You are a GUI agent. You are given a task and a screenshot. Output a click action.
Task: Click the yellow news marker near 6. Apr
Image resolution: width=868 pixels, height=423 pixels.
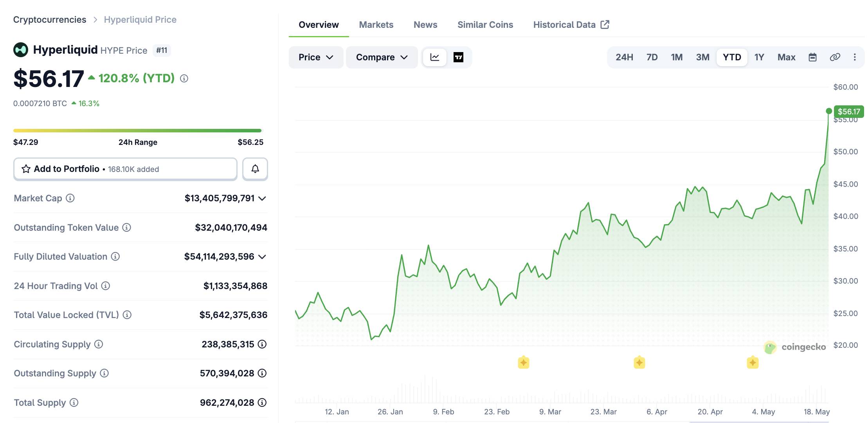(639, 363)
